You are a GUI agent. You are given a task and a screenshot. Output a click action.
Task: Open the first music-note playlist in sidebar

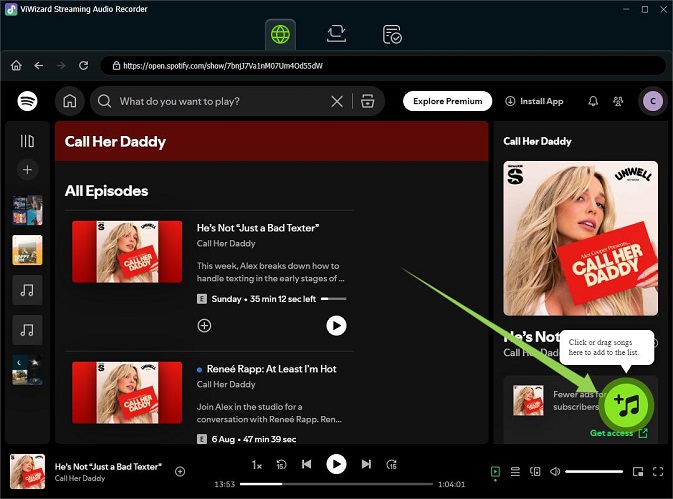27,290
